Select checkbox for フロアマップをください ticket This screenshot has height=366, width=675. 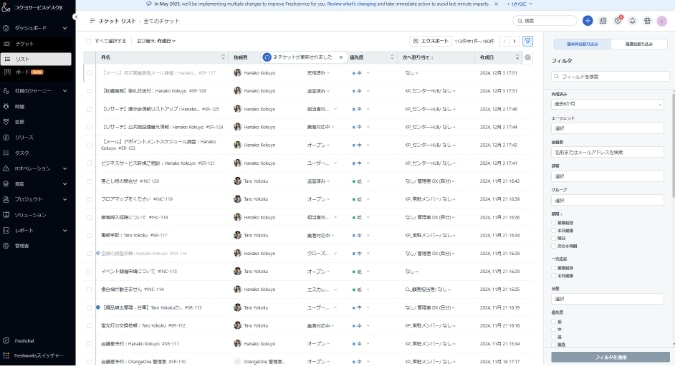click(89, 199)
